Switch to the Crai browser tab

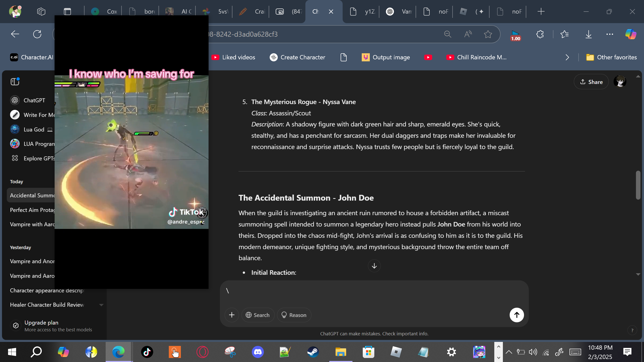[x=251, y=12]
